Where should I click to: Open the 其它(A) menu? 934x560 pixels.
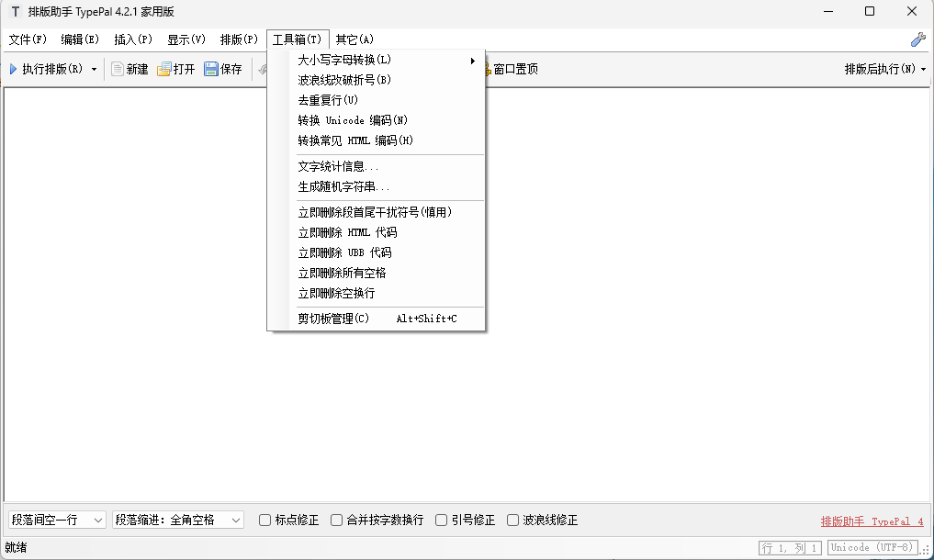354,39
